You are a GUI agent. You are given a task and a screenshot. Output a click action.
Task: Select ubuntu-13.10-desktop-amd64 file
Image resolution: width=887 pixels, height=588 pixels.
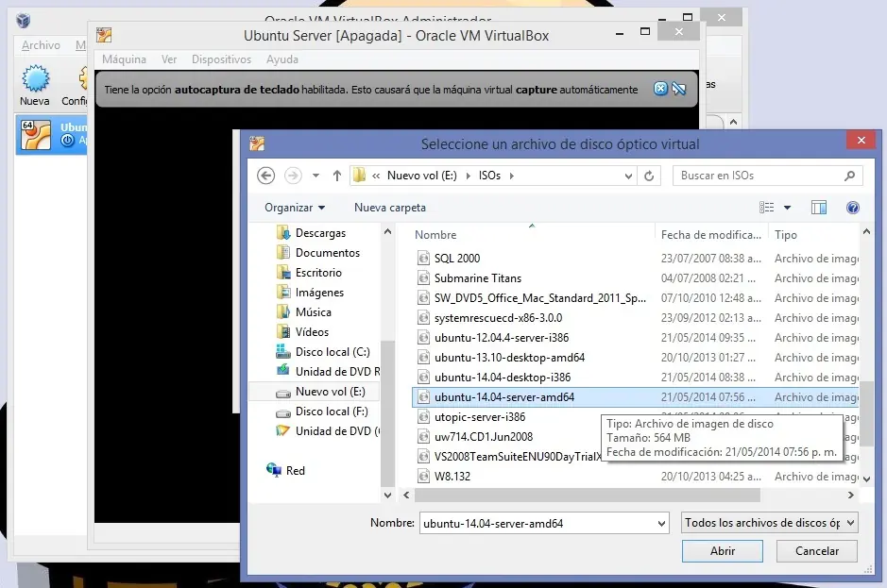[509, 358]
